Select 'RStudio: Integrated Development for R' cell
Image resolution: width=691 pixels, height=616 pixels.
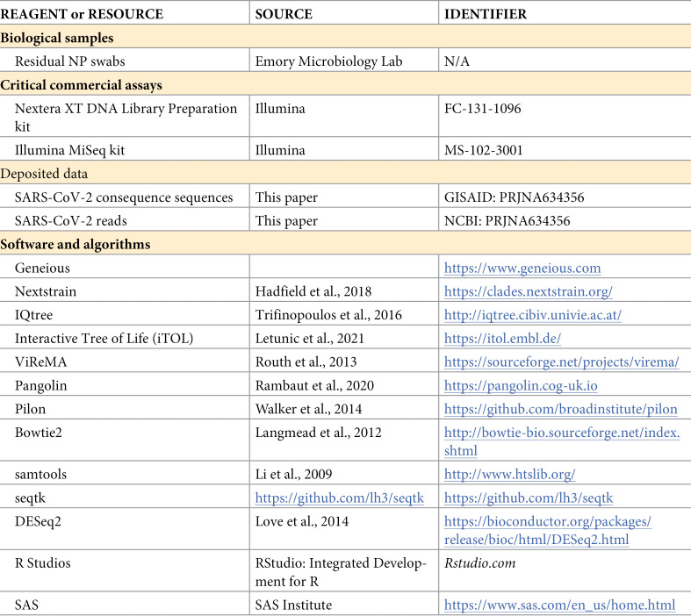(x=341, y=572)
